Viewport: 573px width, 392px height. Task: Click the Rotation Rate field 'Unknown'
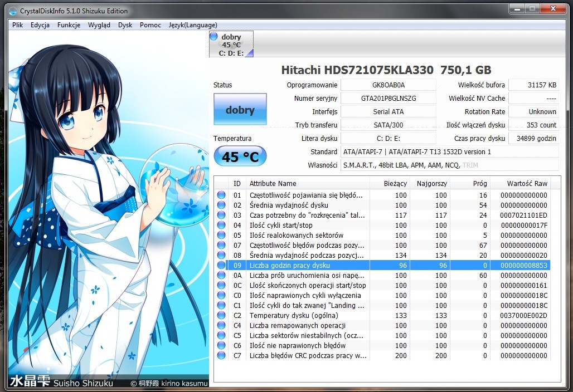tap(533, 112)
